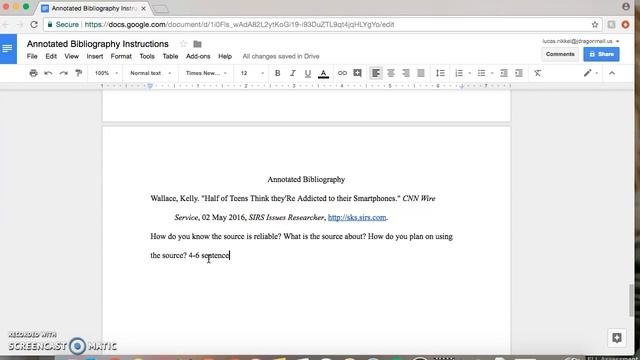
Task: Toggle underline formatting
Action: (308, 73)
